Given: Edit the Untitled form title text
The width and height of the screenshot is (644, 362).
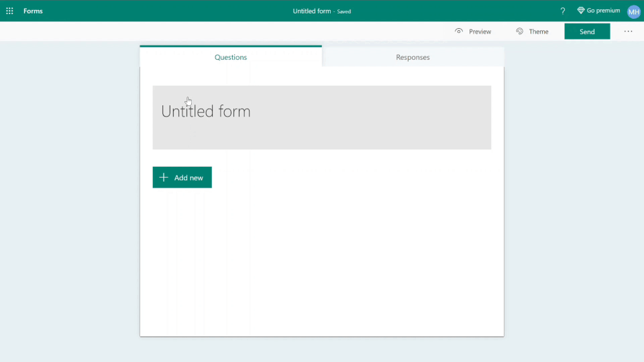Looking at the screenshot, I should point(206,111).
